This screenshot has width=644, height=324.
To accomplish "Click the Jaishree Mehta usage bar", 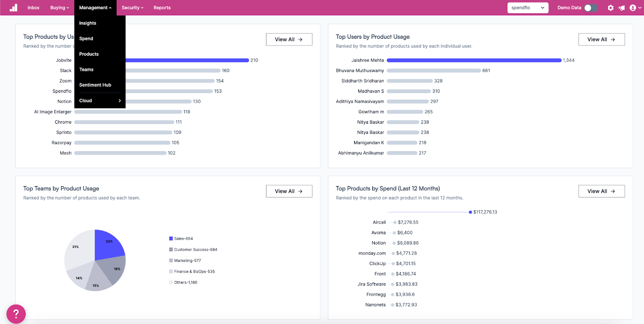I will (474, 60).
